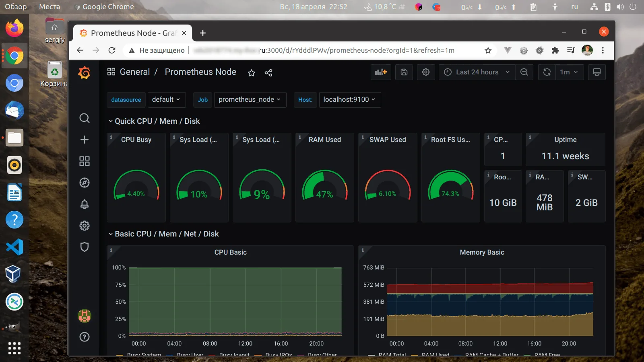Screen dimensions: 644x362
Task: Open the Grafana search dashboards panel
Action: (85, 118)
